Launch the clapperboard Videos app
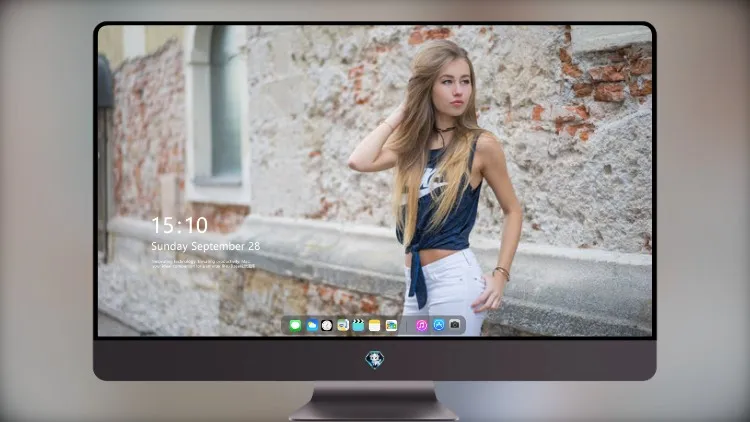 [x=358, y=326]
